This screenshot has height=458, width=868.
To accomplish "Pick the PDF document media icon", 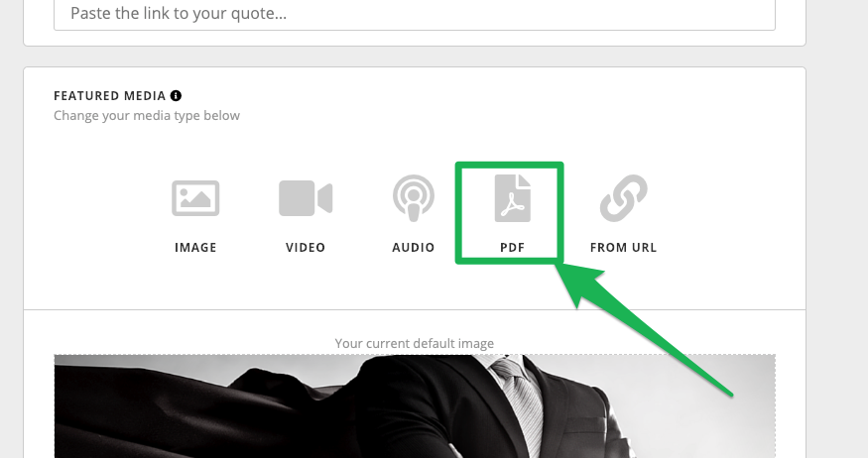I will tap(513, 198).
